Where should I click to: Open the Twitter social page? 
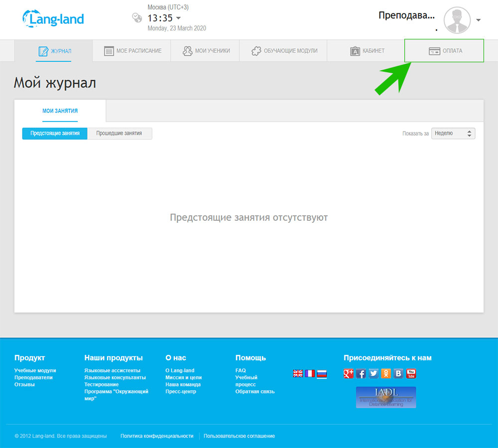pos(373,373)
